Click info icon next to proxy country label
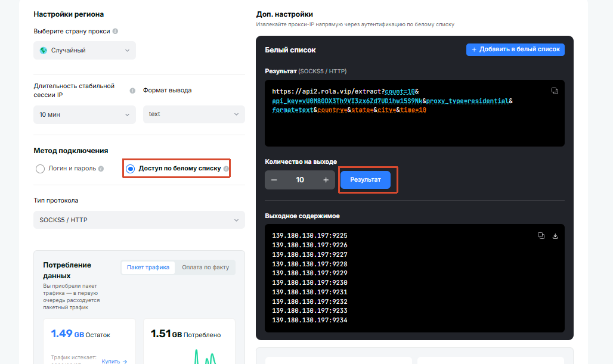613x364 pixels. click(115, 31)
